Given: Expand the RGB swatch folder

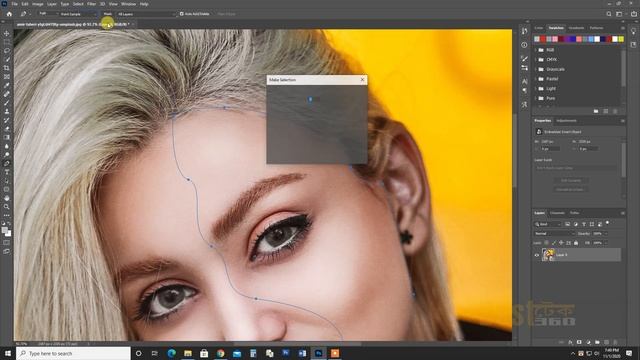Looking at the screenshot, I should point(536,50).
